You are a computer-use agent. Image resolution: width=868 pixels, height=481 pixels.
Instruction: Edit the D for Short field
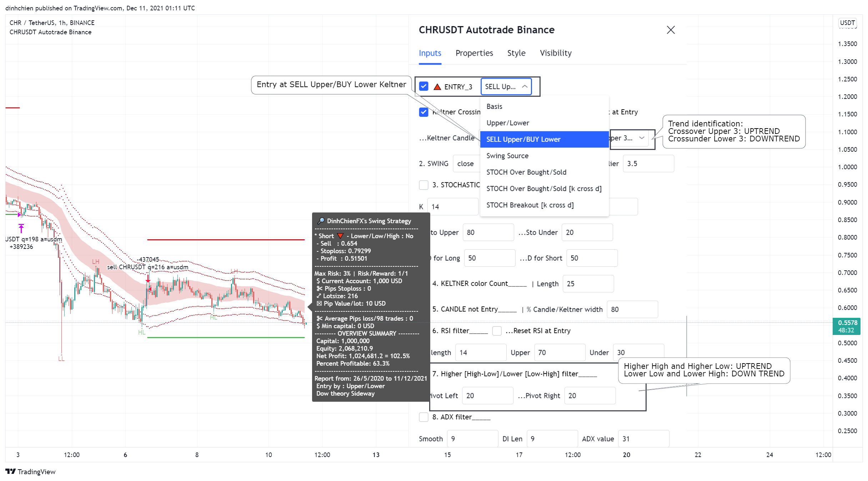click(x=592, y=258)
